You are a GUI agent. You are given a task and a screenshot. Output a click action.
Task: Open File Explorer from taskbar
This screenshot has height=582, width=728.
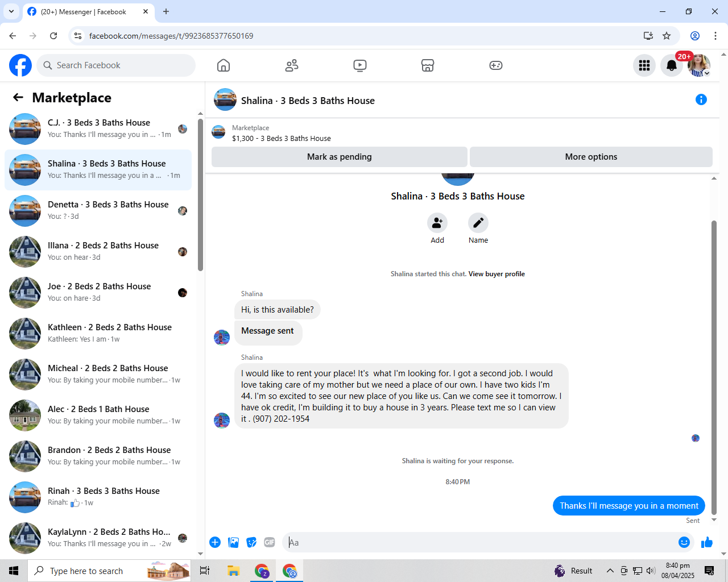click(x=233, y=571)
